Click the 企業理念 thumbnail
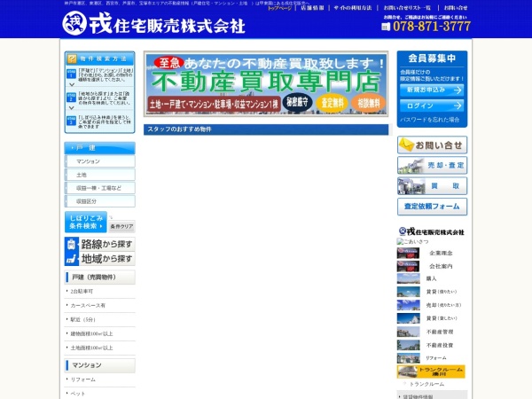This screenshot has height=399, width=532. (408, 253)
